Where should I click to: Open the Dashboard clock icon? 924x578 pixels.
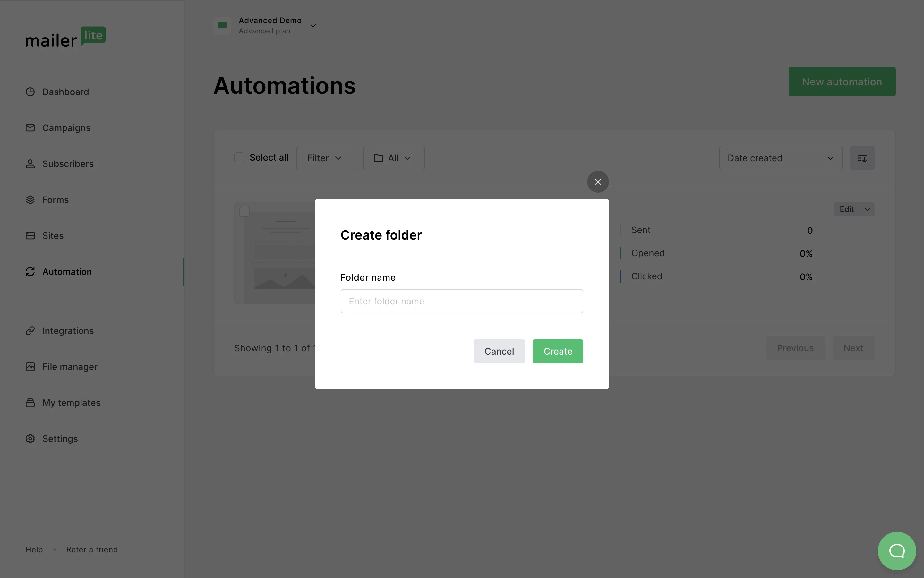pyautogui.click(x=30, y=92)
